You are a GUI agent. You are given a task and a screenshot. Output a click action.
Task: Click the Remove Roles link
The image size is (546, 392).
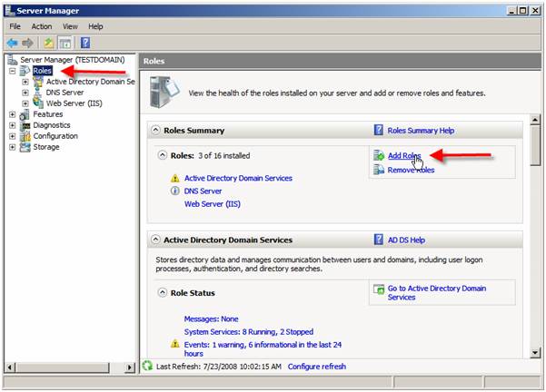pyautogui.click(x=411, y=170)
